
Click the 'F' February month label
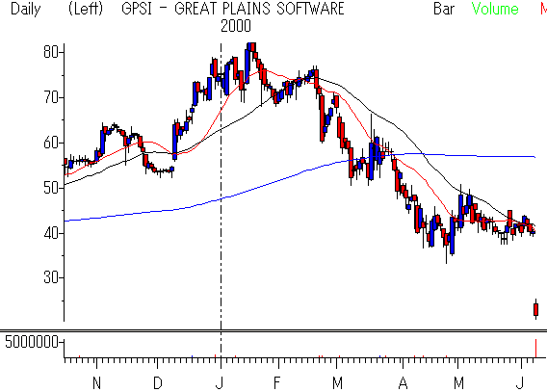(x=276, y=383)
